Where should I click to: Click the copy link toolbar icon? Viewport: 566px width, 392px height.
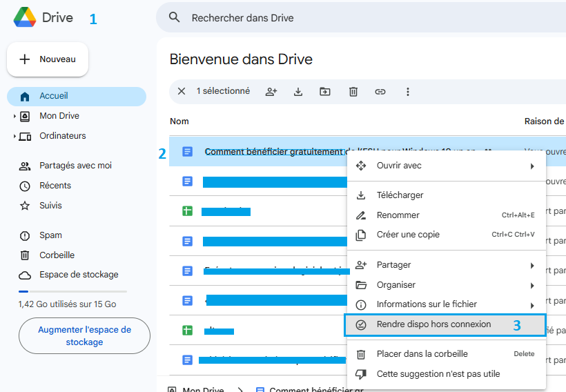tap(380, 92)
